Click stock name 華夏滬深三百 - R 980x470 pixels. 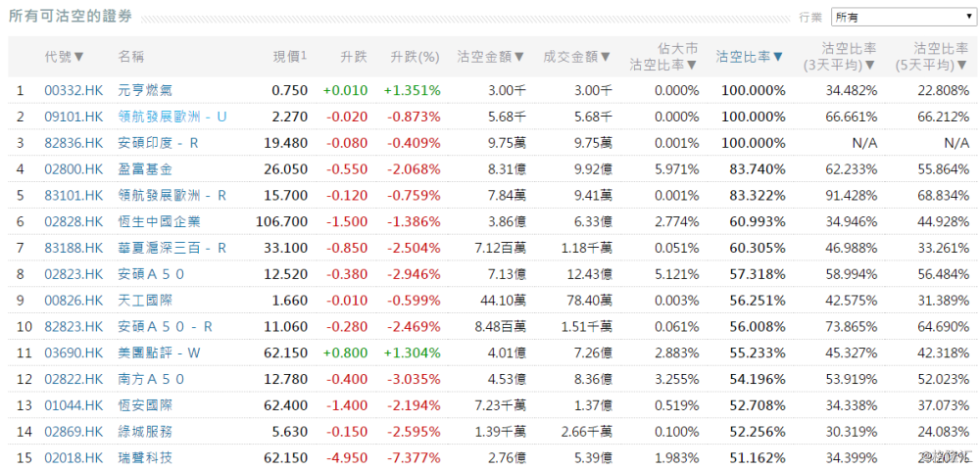coord(172,248)
